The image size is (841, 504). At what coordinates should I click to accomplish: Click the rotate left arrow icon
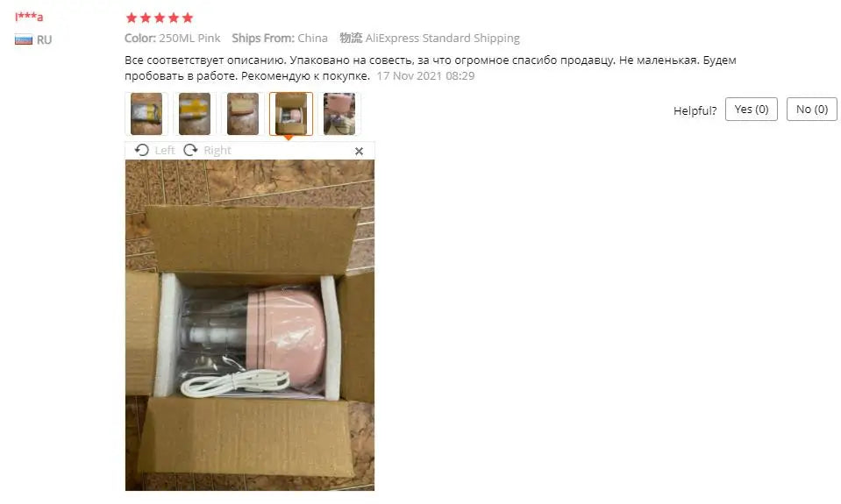141,150
